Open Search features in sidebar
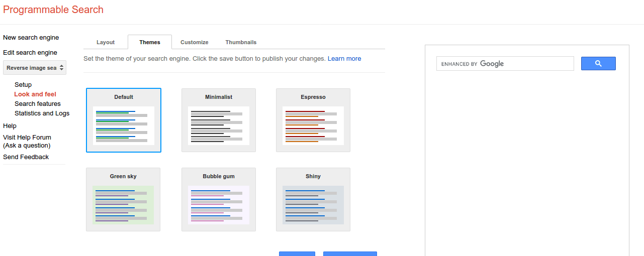This screenshot has height=256, width=644. pos(38,104)
